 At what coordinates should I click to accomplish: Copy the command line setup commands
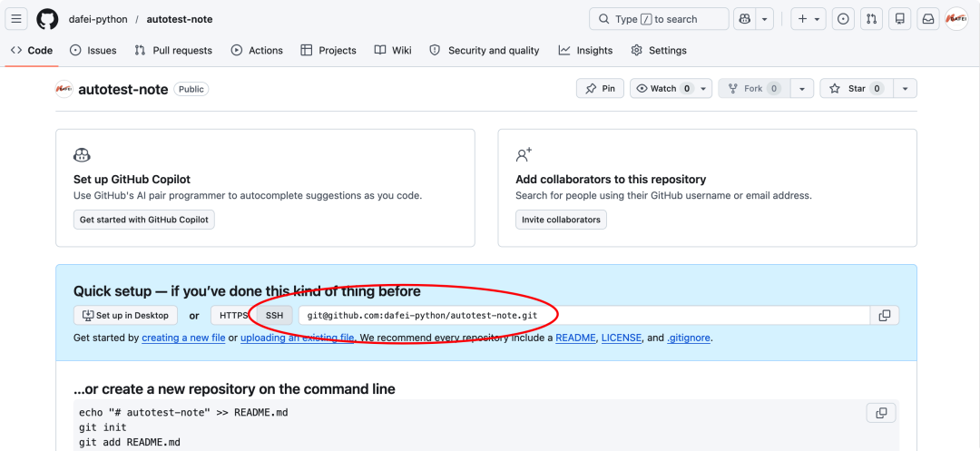pyautogui.click(x=881, y=413)
